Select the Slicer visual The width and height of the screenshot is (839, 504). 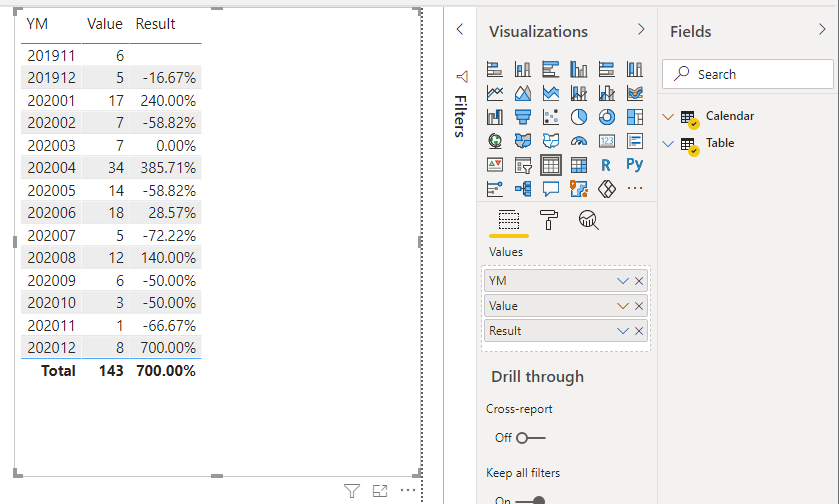click(x=523, y=165)
